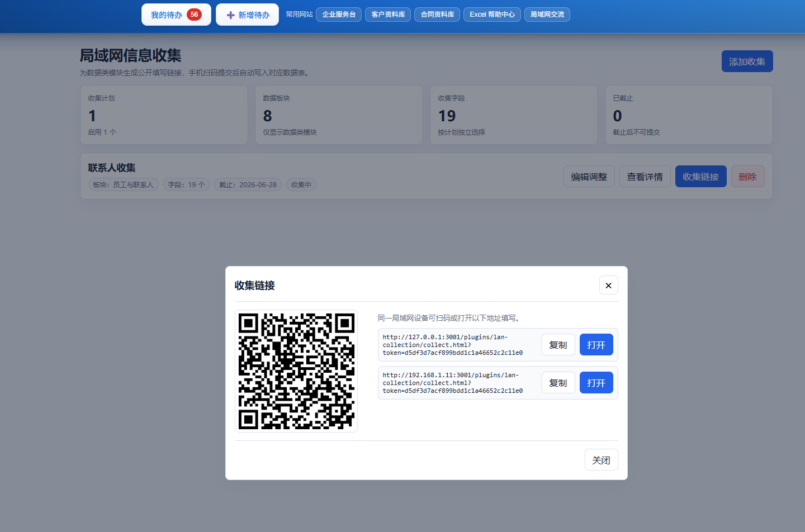Open the 我的待办 list
The image size is (805, 532).
pos(176,15)
